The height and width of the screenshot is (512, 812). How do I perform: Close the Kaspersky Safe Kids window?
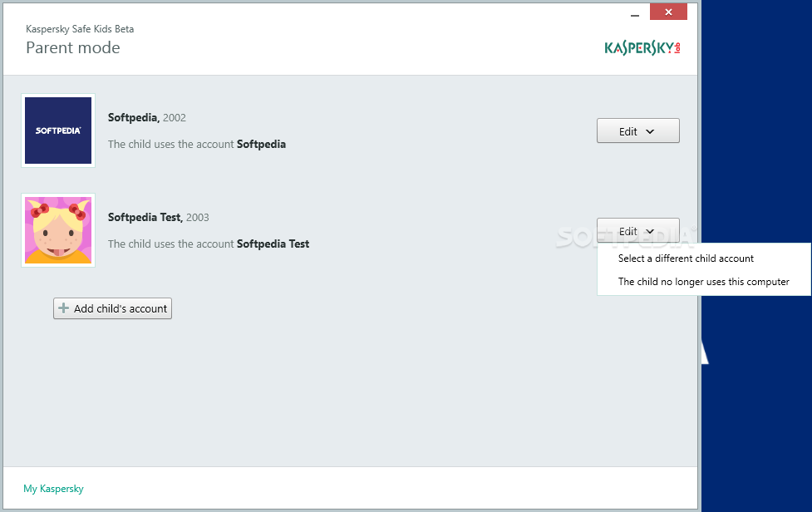pyautogui.click(x=668, y=12)
